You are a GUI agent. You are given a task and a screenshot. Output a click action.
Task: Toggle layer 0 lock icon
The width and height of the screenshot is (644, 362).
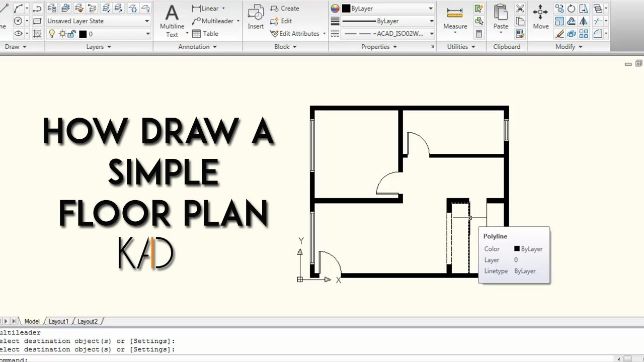point(71,34)
